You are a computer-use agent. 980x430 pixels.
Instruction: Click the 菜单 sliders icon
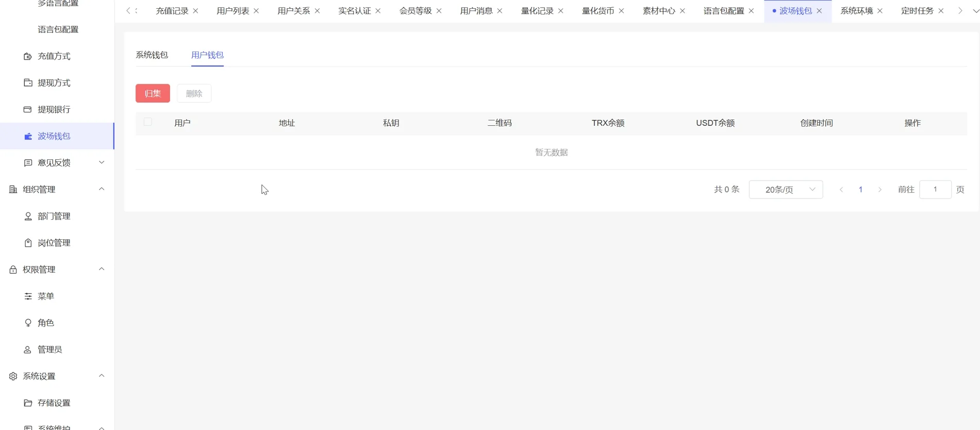click(28, 296)
